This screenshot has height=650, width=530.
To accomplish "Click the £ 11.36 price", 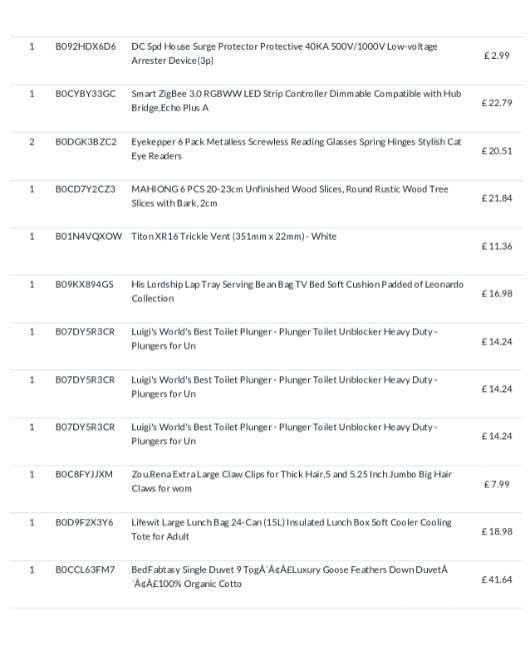I will [496, 246].
